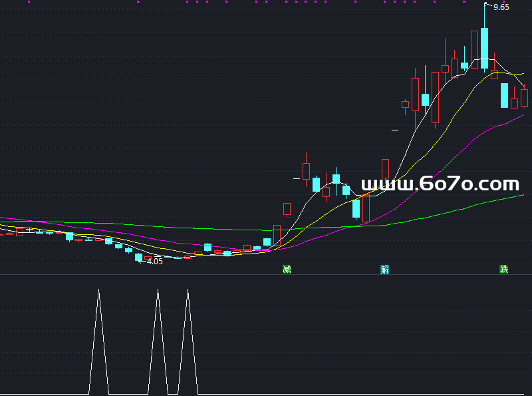Select the tall red candle left of peak
532x396 pixels.
474,49
